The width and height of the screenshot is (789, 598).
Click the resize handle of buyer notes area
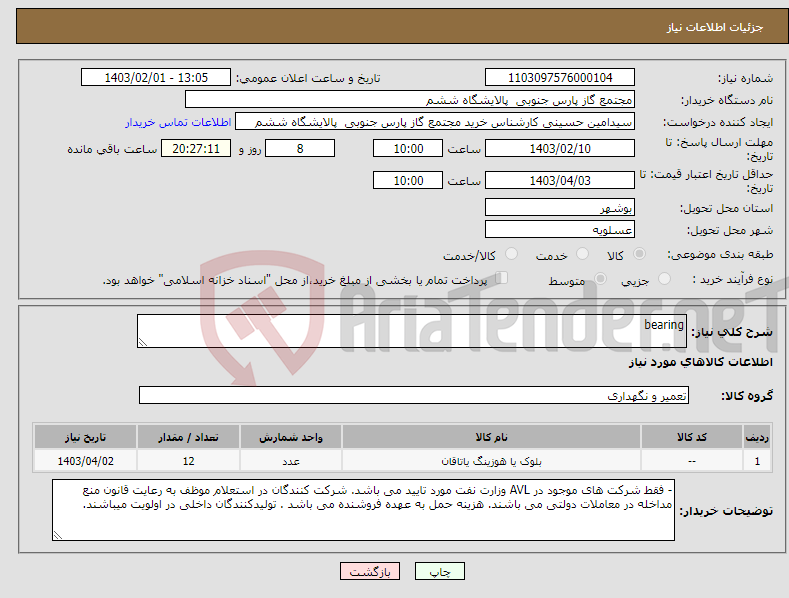point(58,536)
